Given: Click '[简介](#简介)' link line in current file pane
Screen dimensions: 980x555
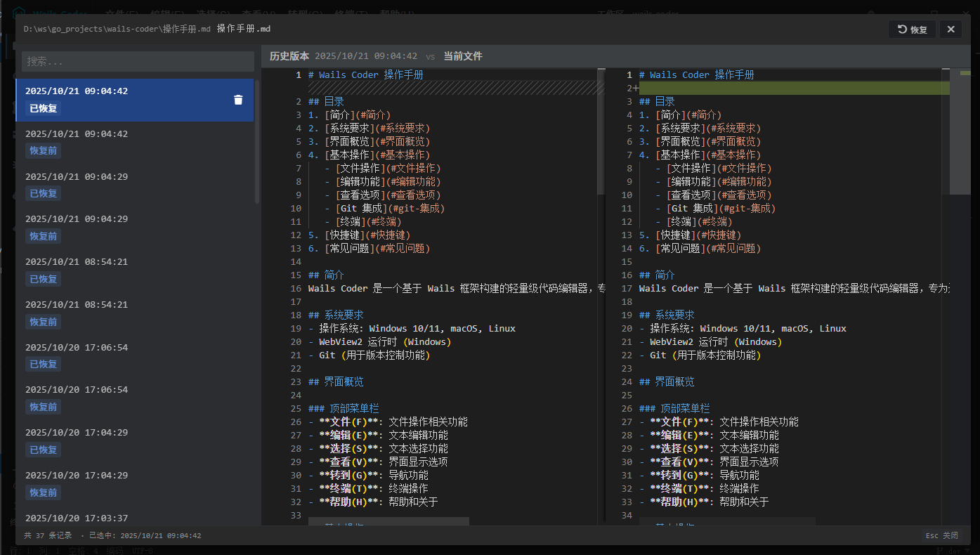Looking at the screenshot, I should 689,115.
